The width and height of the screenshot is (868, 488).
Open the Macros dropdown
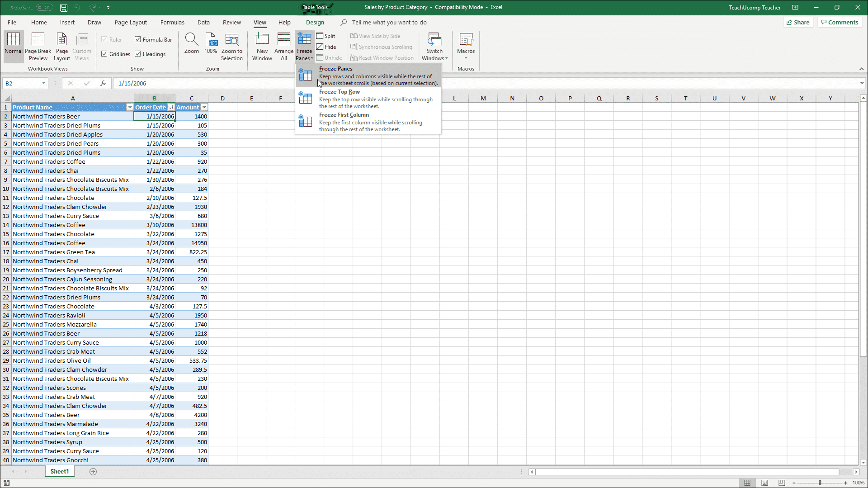coord(466,47)
